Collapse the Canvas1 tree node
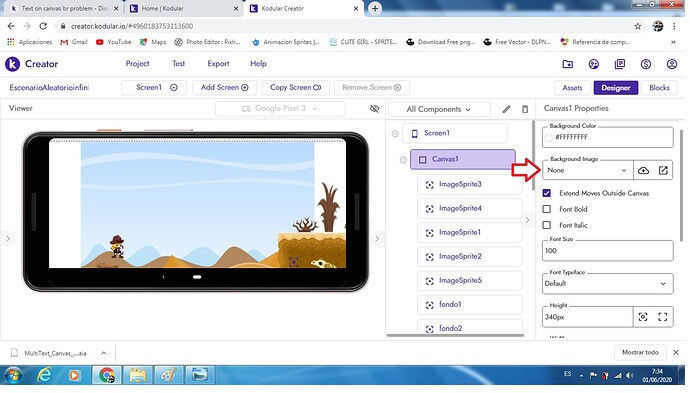Screen dimensions: 690x393 (x=403, y=160)
